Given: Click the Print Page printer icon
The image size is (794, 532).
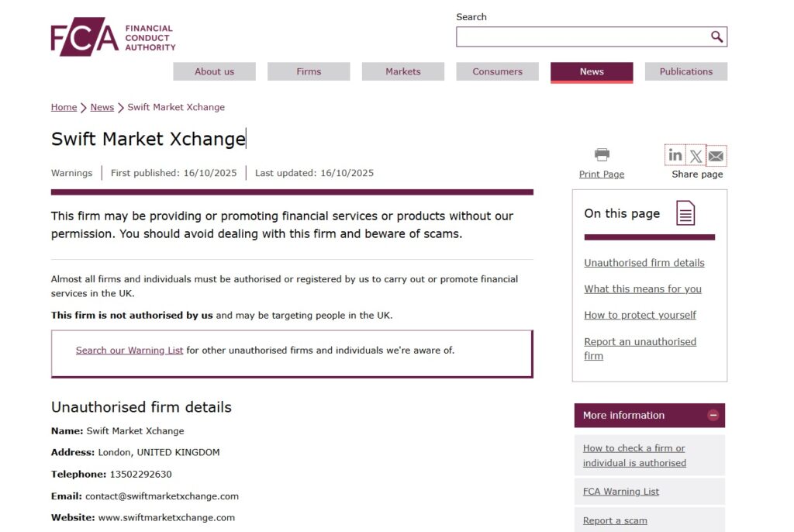Looking at the screenshot, I should pos(601,154).
